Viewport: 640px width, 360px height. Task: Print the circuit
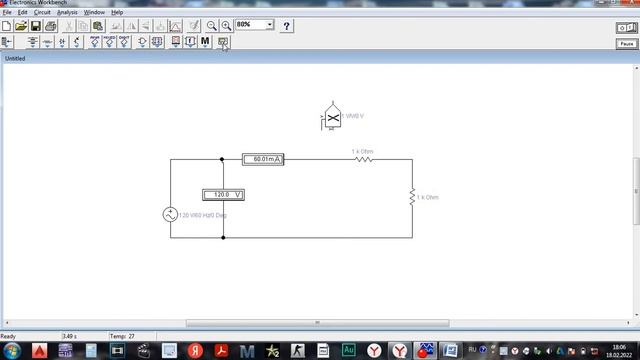(51, 26)
